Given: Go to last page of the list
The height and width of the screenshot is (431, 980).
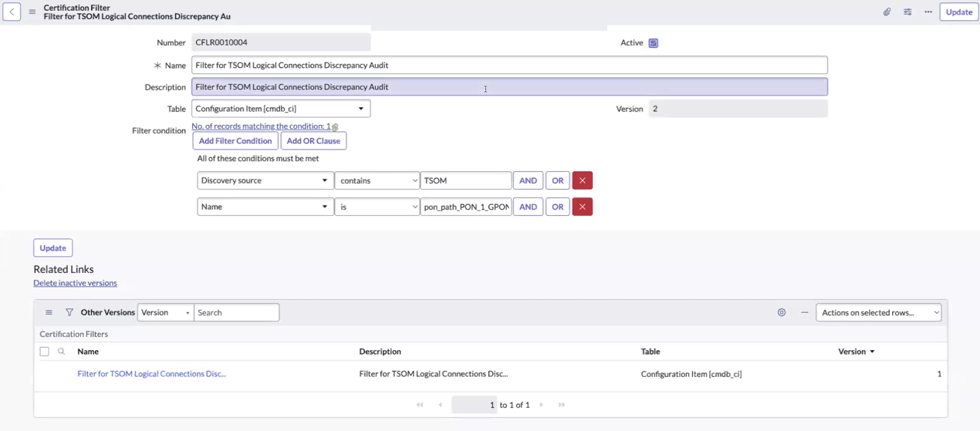Looking at the screenshot, I should point(562,405).
